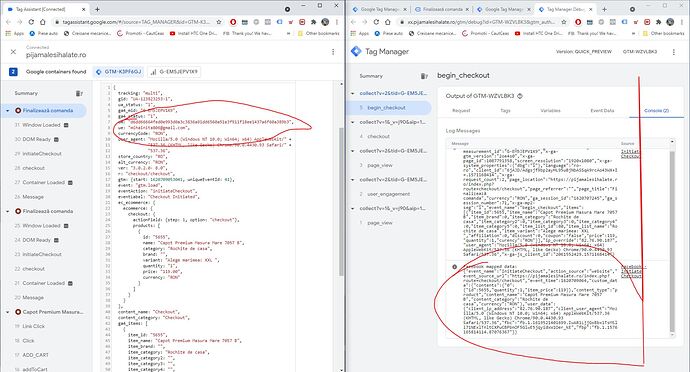
Task: Go back in the Tag Assistant browser window
Action: click(x=8, y=22)
